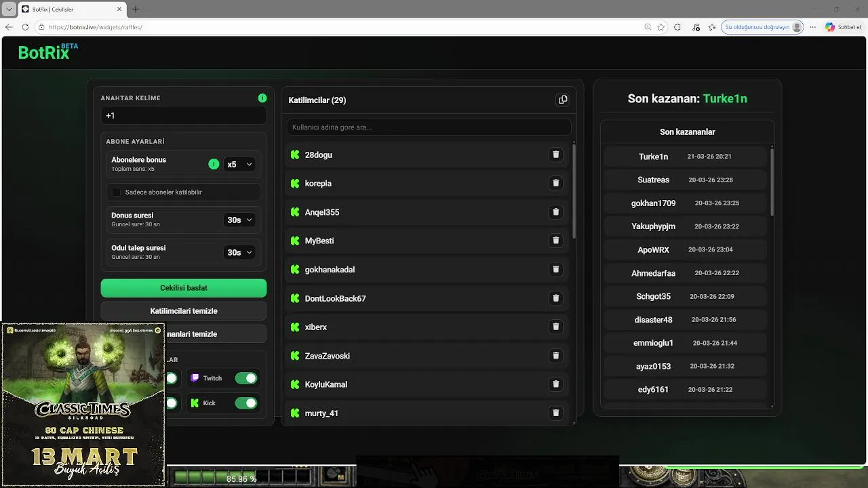Toggle the Kick platform switch
Image resolution: width=868 pixels, height=488 pixels.
tap(246, 403)
